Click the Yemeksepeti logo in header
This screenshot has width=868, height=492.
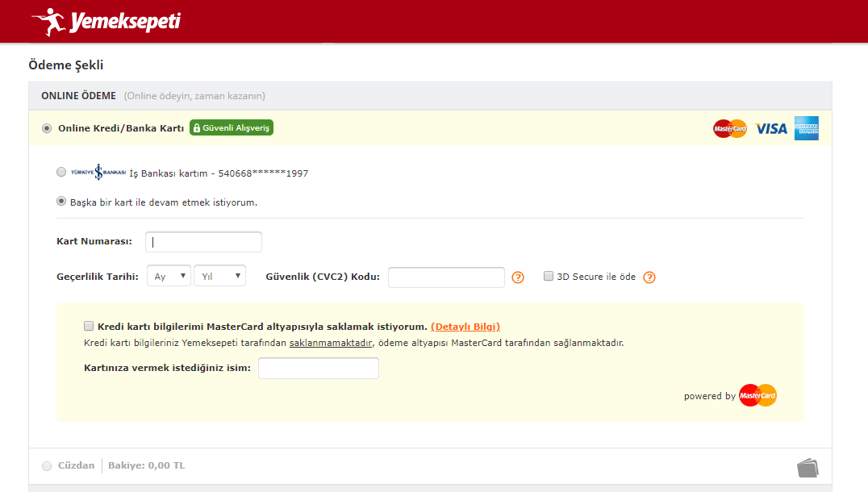106,22
